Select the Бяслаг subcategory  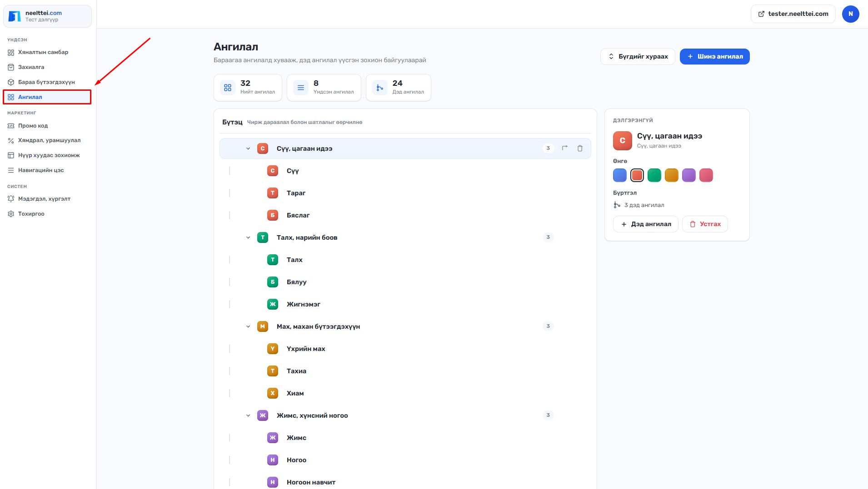click(x=405, y=215)
